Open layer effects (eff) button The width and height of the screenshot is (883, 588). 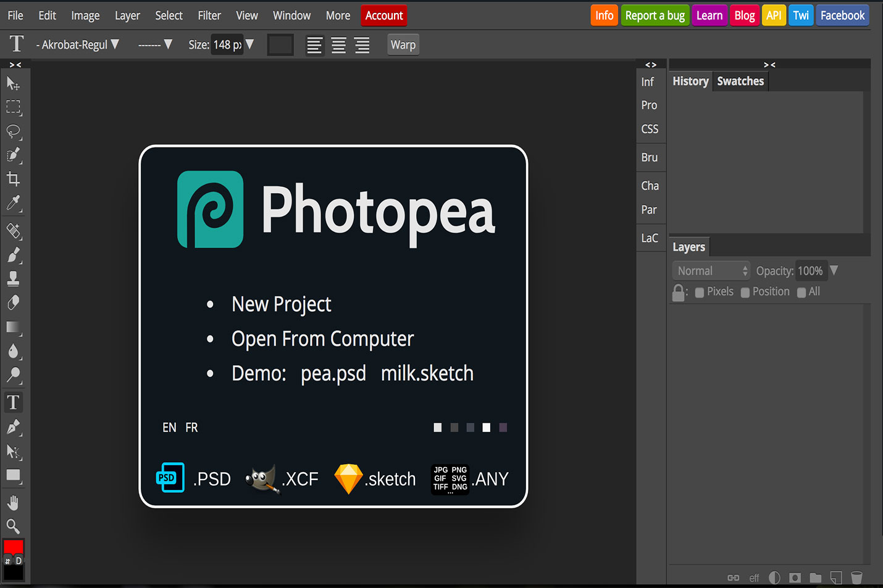tap(754, 578)
